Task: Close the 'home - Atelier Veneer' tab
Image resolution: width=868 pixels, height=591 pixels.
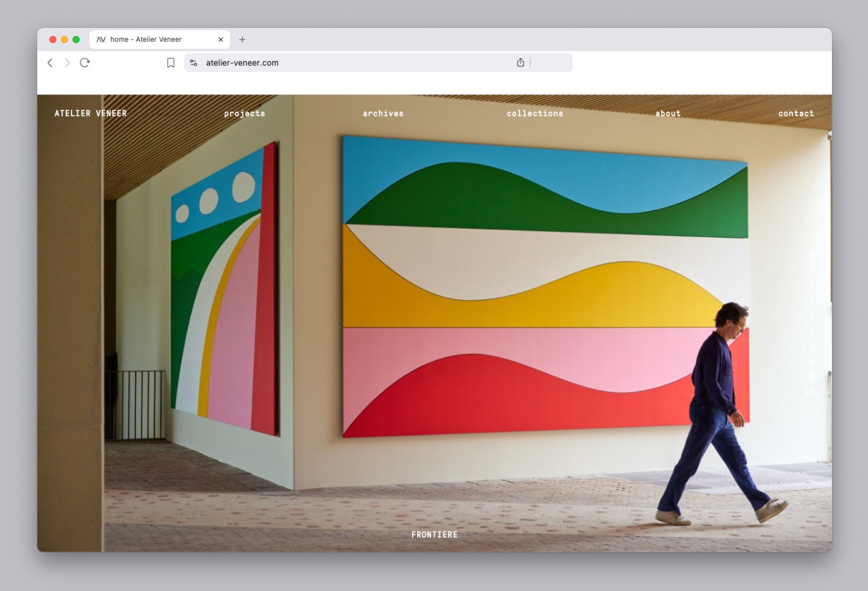Action: click(220, 40)
